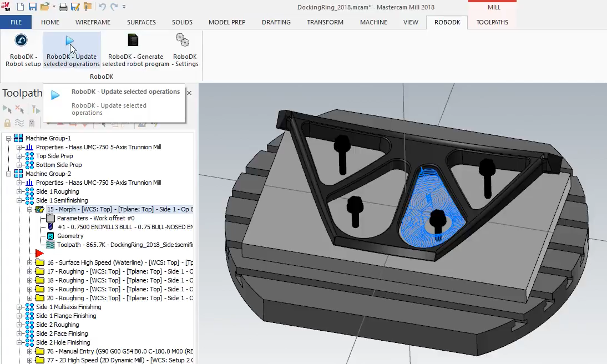Screen dimensions: 607x364
Task: Open RoboDK Robot setup
Action: [x=23, y=50]
